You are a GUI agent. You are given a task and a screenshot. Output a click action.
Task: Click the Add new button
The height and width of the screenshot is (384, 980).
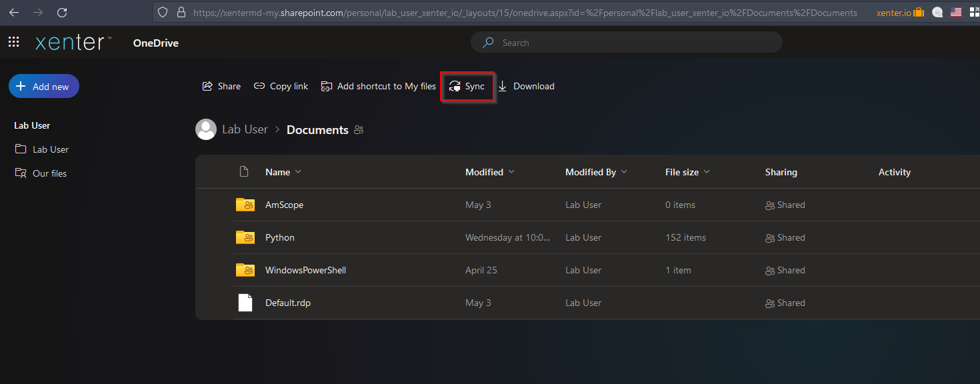click(44, 86)
